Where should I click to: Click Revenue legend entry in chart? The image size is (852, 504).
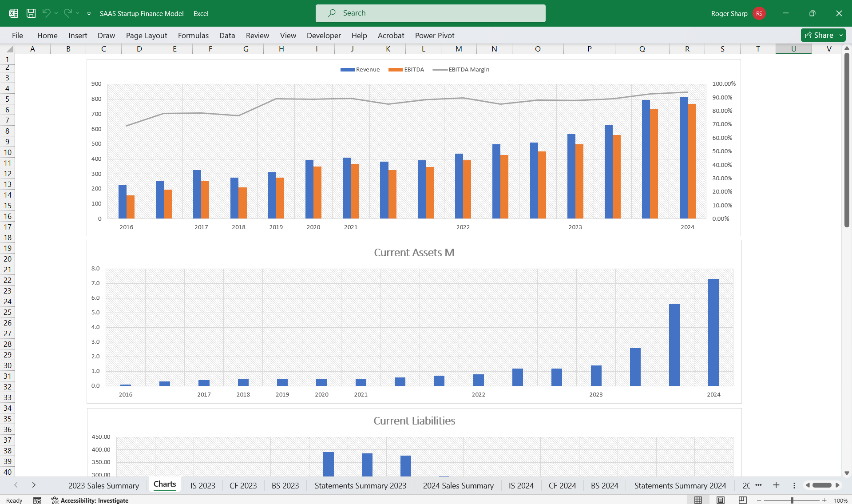(x=360, y=70)
